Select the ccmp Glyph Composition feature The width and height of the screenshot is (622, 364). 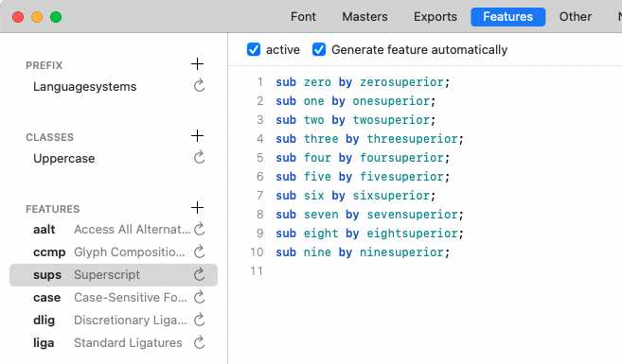[114, 251]
